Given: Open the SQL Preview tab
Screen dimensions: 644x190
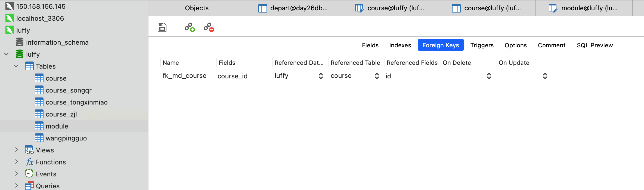Looking at the screenshot, I should tap(595, 45).
